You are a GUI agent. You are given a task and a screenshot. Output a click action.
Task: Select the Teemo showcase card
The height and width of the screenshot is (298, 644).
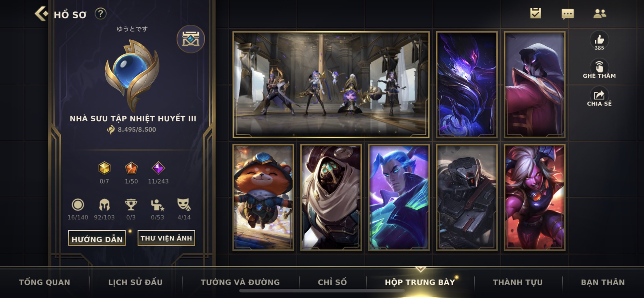coord(263,197)
